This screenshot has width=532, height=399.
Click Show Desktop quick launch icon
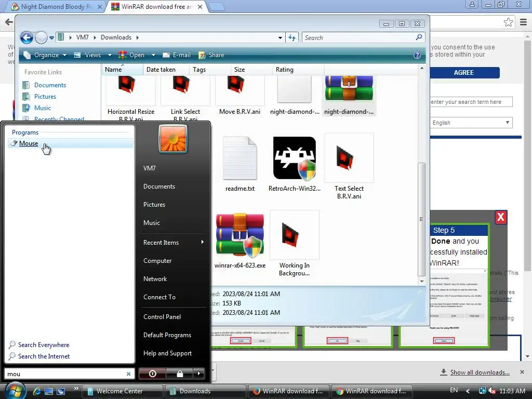(x=49, y=391)
